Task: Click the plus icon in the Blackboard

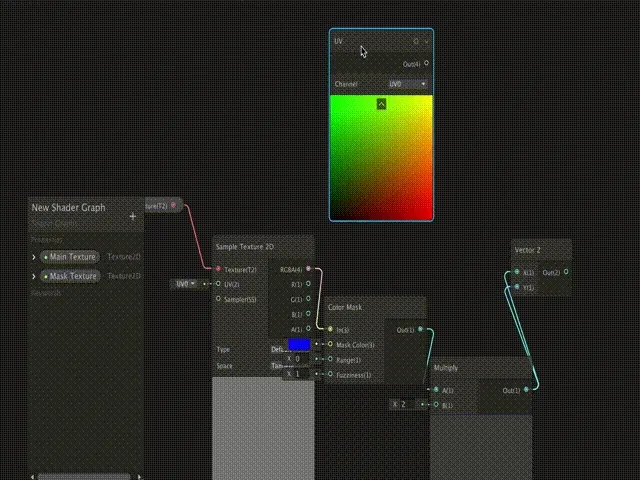Action: [132, 216]
